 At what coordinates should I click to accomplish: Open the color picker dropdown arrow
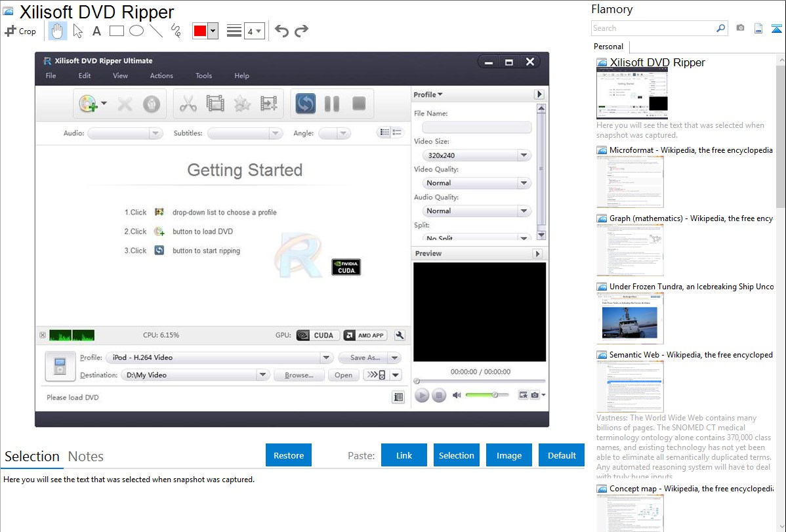pos(213,31)
